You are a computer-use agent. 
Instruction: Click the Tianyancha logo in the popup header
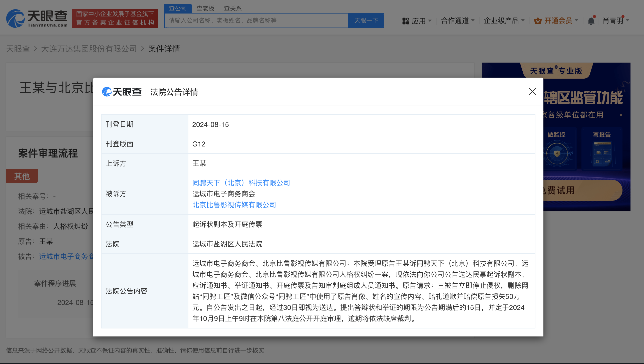tap(122, 92)
